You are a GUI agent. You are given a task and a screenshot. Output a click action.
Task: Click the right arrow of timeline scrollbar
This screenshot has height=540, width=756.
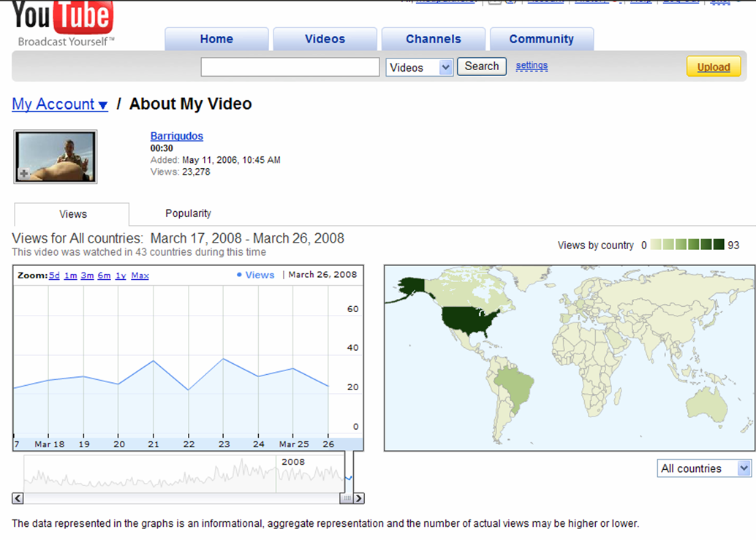pyautogui.click(x=359, y=498)
